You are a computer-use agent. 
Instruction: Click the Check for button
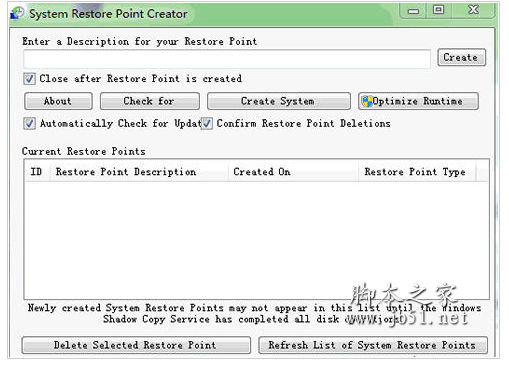click(150, 101)
